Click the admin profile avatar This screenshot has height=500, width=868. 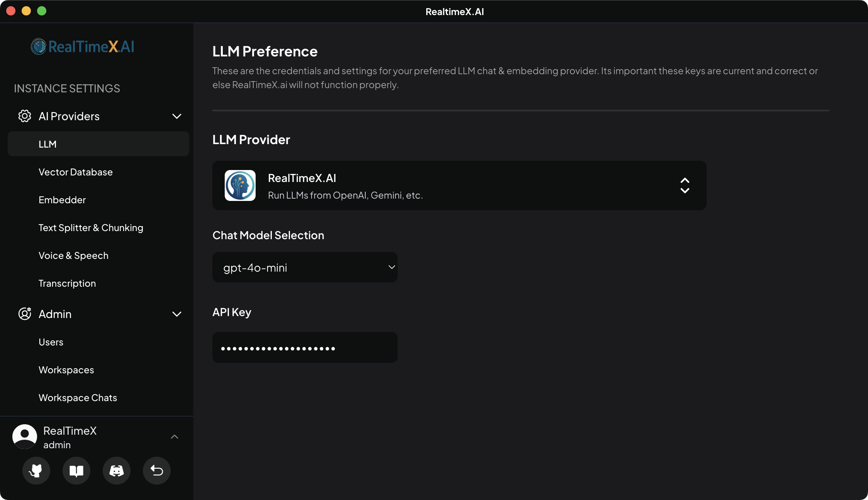(24, 437)
